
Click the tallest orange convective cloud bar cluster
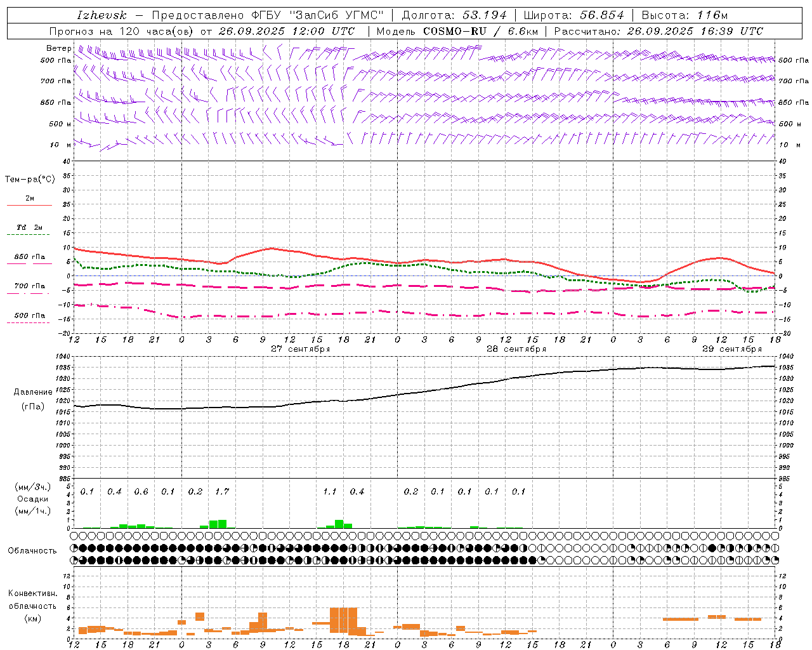344,620
